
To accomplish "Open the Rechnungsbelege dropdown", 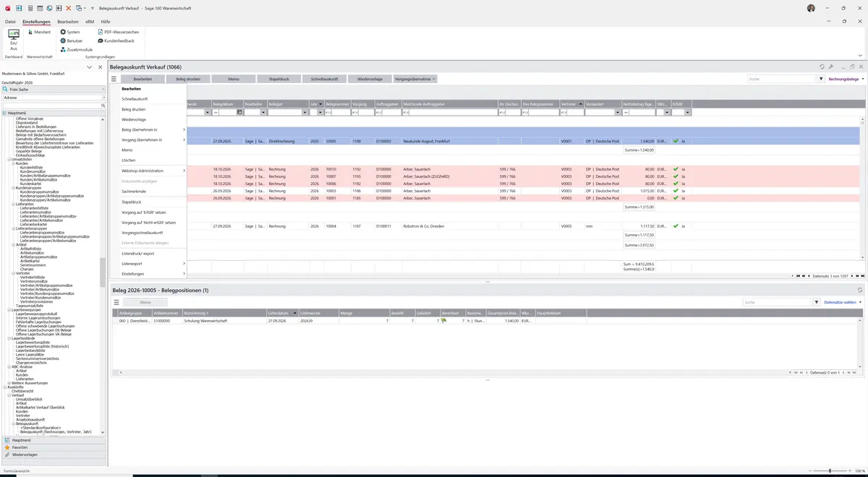I will coord(846,79).
